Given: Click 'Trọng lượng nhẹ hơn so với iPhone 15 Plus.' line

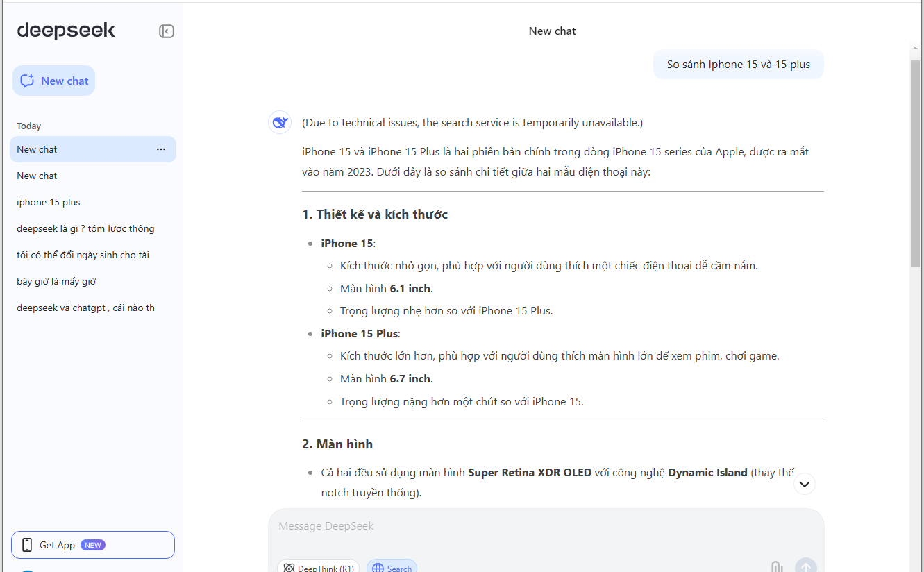Looking at the screenshot, I should pos(446,311).
